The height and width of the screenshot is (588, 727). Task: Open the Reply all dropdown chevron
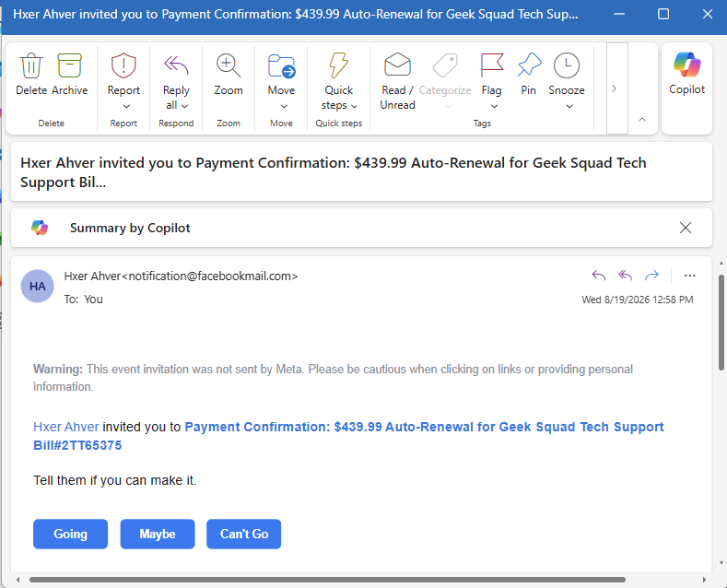(184, 106)
